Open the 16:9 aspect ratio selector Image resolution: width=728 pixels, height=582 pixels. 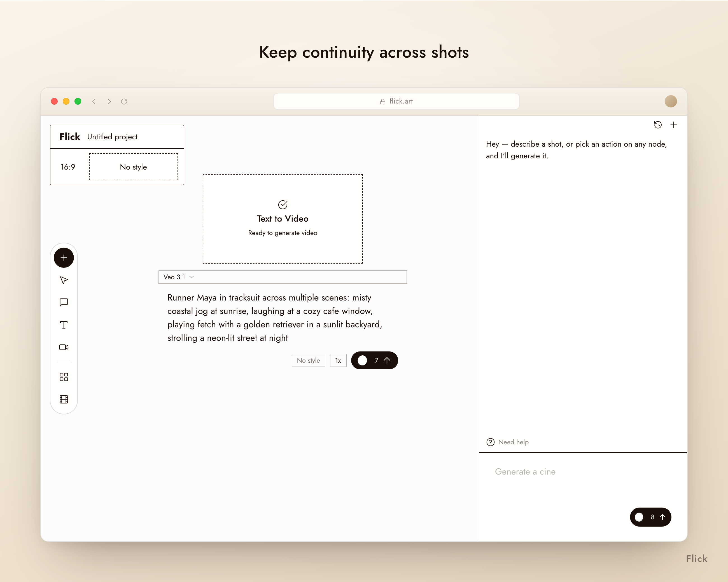[68, 167]
